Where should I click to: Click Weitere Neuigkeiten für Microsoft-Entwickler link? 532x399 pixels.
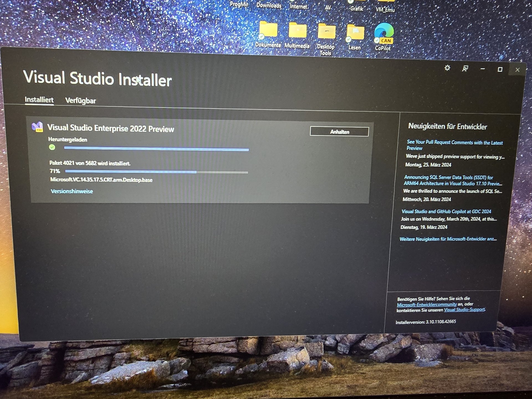point(448,239)
